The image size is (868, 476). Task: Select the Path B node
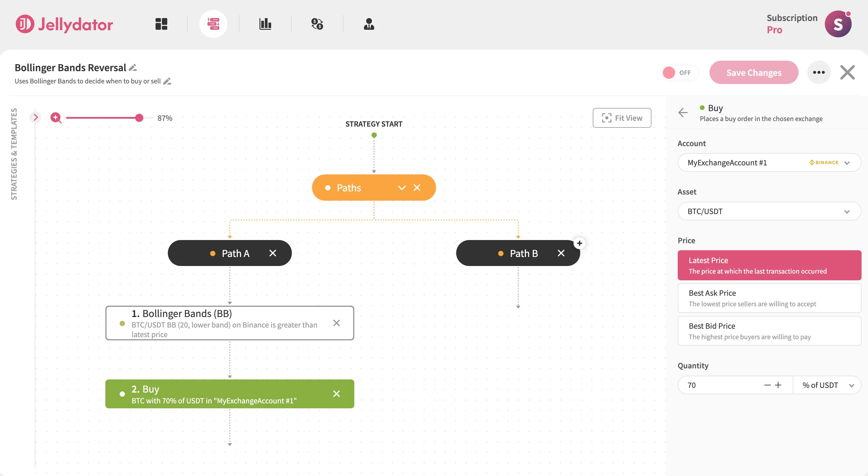[x=518, y=253]
